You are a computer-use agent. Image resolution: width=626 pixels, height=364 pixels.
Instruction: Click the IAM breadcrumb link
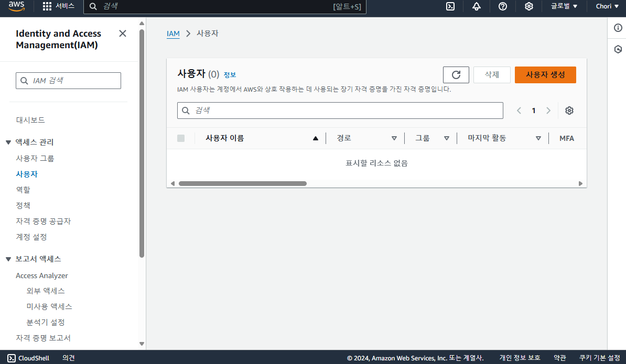coord(173,34)
